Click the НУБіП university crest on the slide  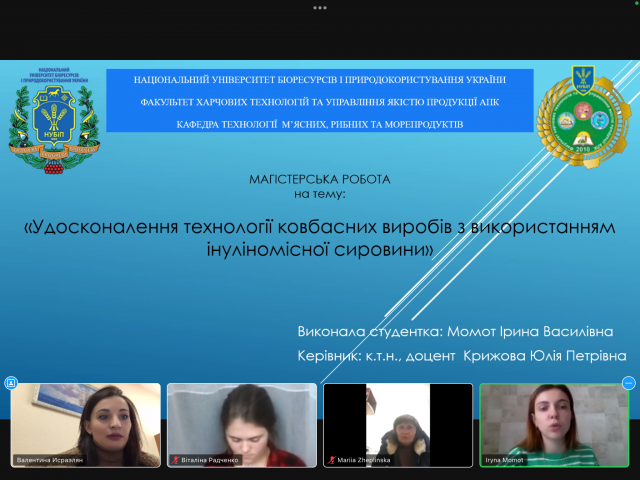tap(54, 121)
